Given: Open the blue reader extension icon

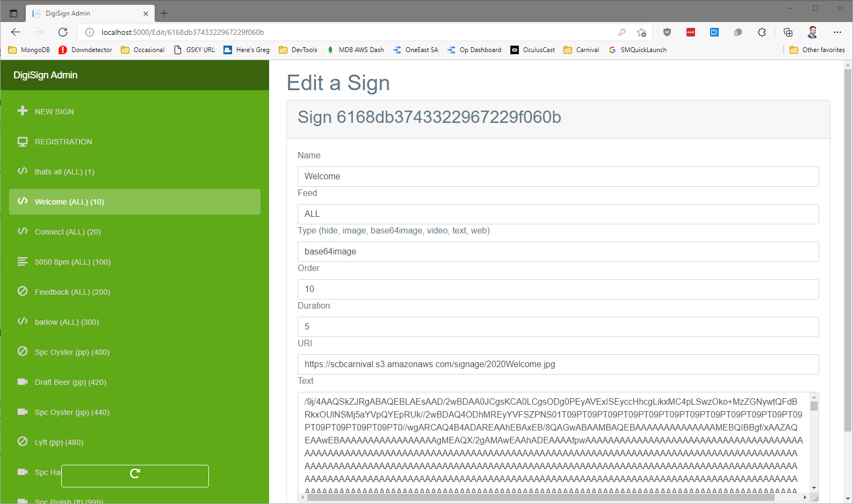Looking at the screenshot, I should coord(714,32).
